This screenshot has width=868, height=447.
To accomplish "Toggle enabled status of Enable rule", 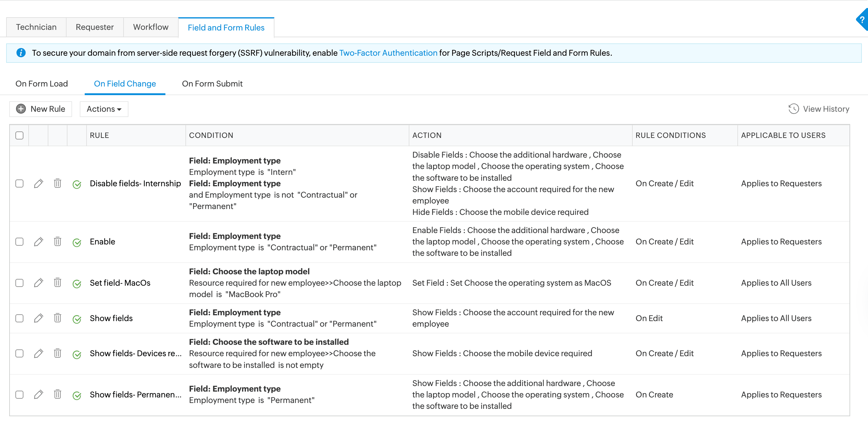I will 77,243.
